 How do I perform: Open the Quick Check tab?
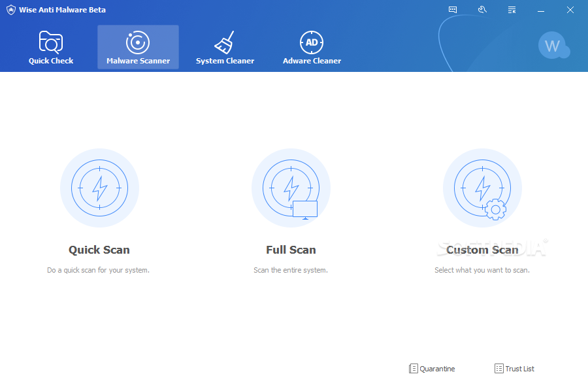50,47
